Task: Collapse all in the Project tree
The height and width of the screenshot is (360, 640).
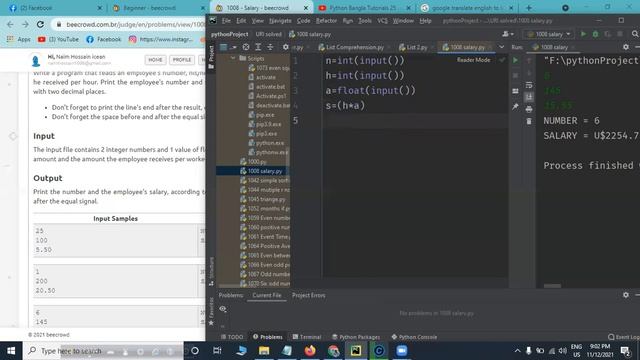Action: (x=270, y=47)
